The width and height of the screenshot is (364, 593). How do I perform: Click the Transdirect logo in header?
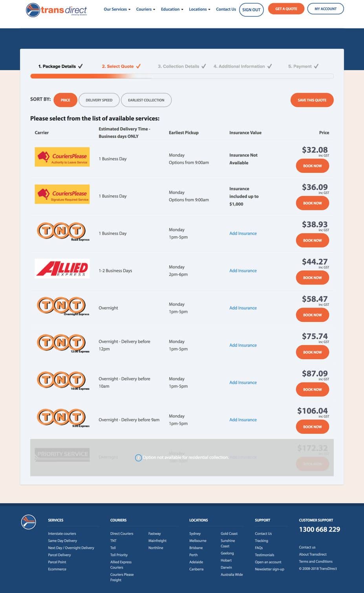coord(57,10)
